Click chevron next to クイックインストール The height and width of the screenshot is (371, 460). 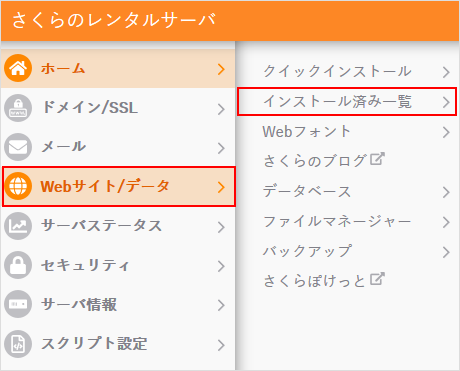click(x=446, y=72)
